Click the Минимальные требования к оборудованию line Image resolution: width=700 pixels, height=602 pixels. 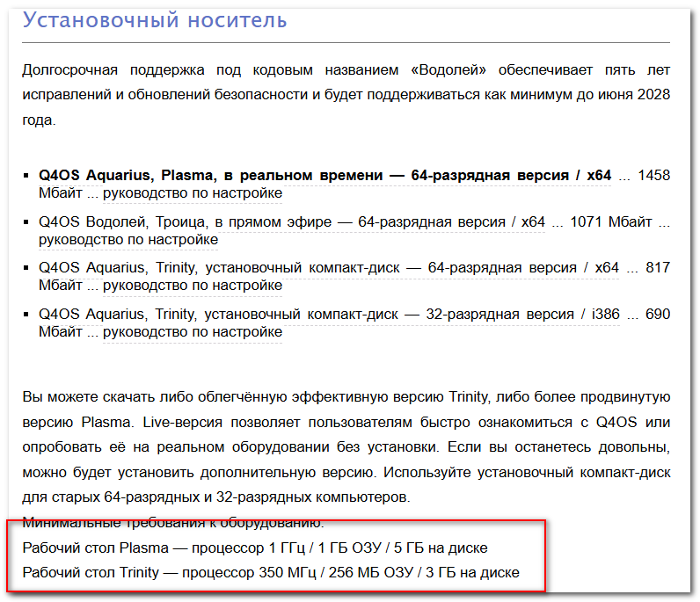pyautogui.click(x=173, y=523)
